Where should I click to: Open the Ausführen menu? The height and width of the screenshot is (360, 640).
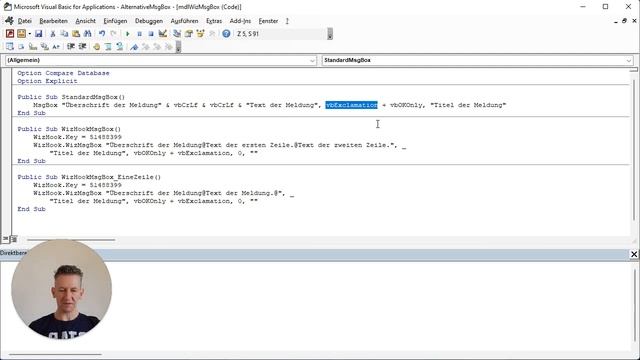pyautogui.click(x=184, y=21)
